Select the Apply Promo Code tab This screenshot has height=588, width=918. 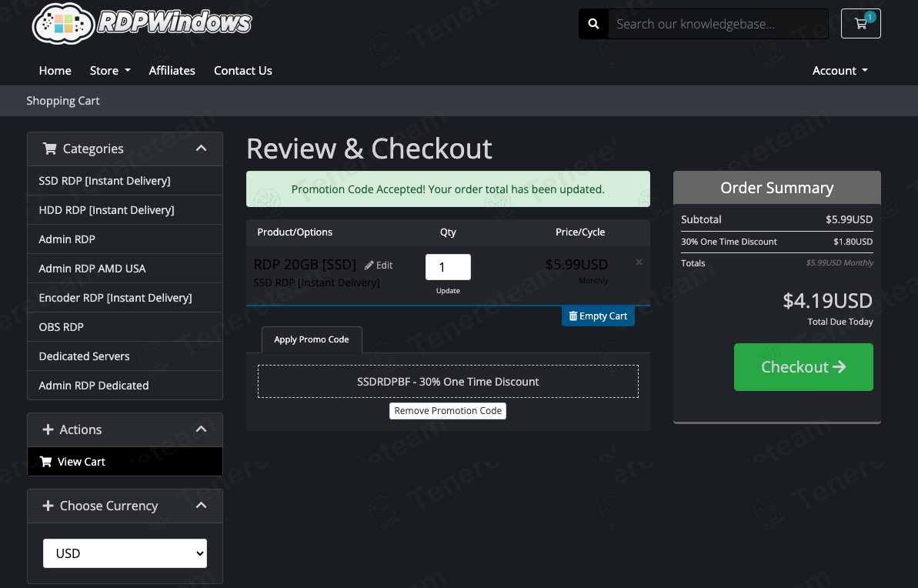(312, 339)
